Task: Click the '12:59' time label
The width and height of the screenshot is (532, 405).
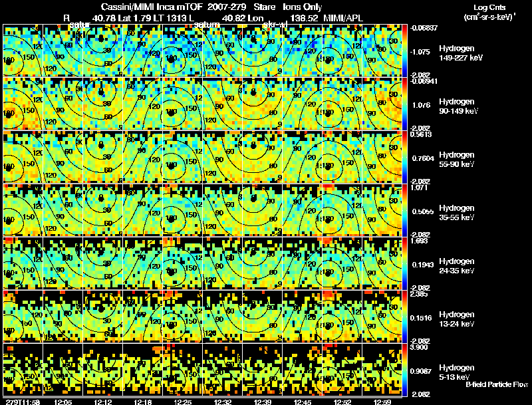Action: tap(382, 402)
